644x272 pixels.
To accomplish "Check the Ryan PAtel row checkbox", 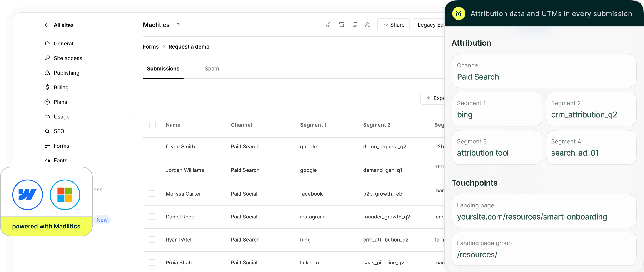I will (x=152, y=240).
